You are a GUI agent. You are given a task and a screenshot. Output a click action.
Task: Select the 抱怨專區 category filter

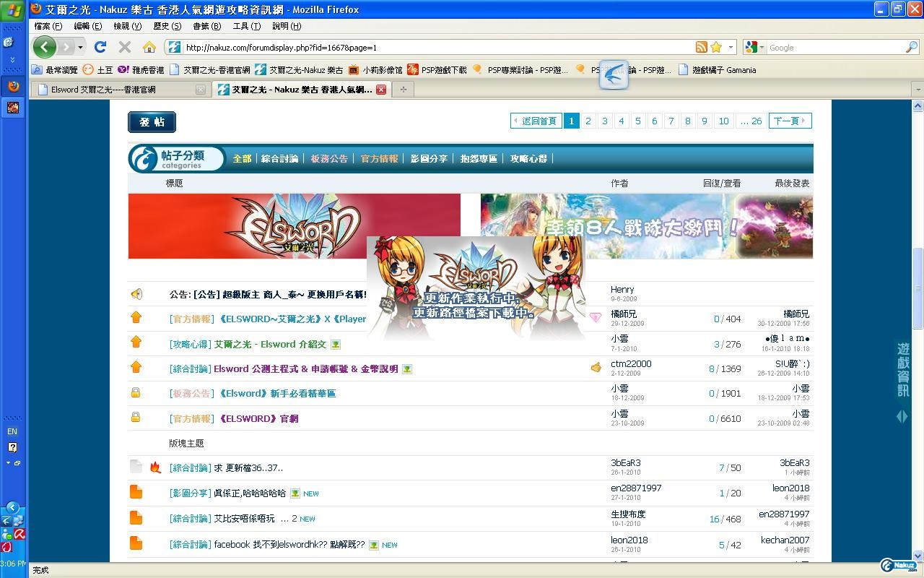(x=479, y=158)
